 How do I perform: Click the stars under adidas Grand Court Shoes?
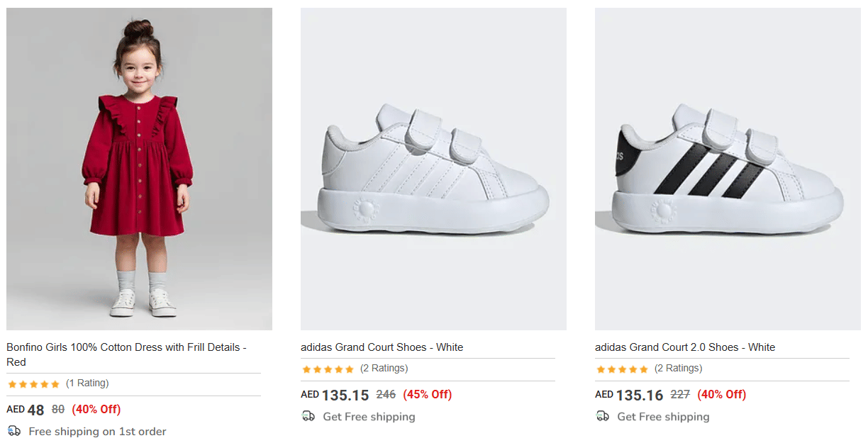328,369
